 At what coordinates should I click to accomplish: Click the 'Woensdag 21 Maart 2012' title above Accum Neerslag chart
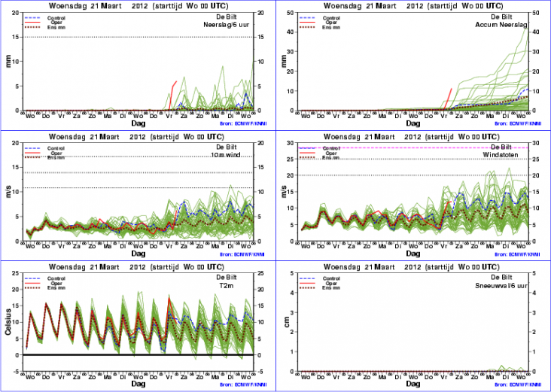coord(372,6)
